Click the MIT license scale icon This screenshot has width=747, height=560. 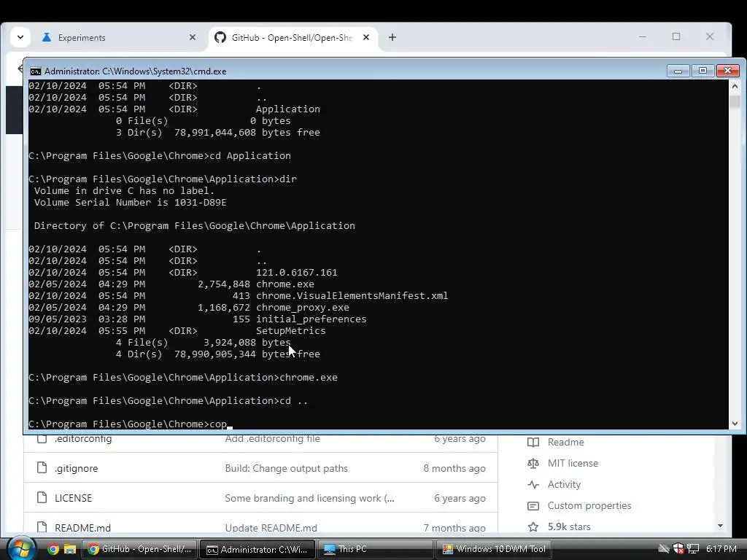(x=533, y=463)
